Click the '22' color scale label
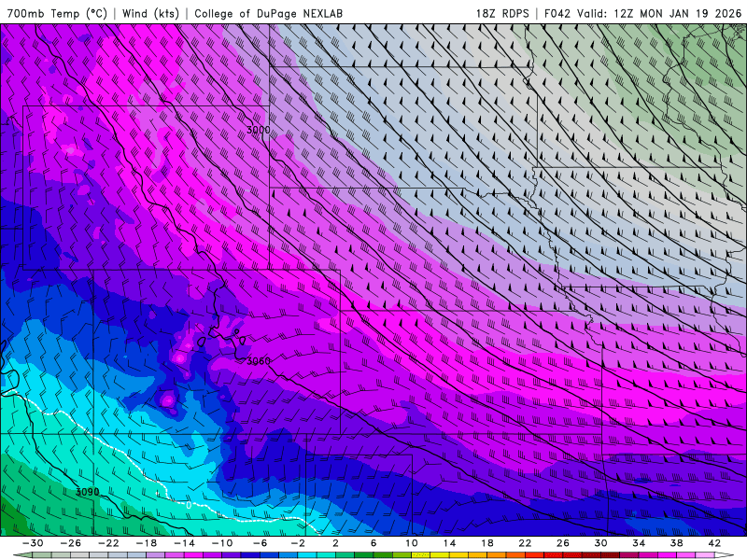The width and height of the screenshot is (747, 560). pos(525,543)
